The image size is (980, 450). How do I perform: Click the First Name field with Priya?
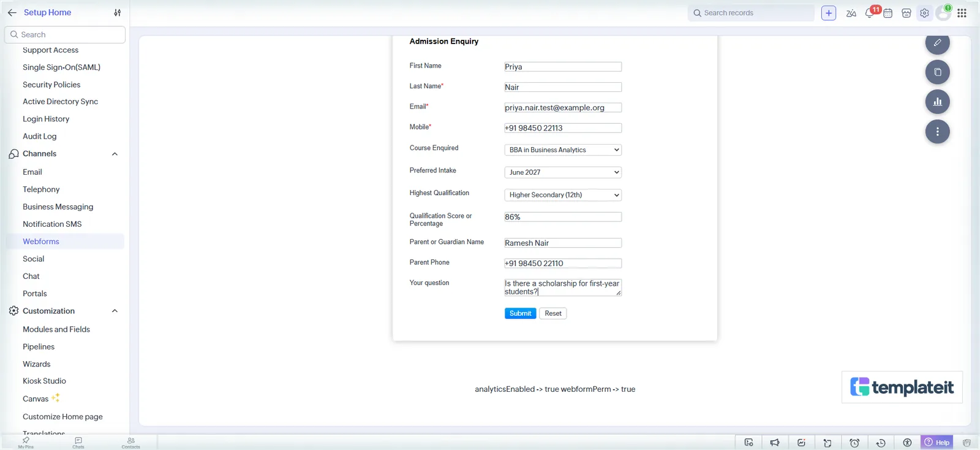tap(563, 67)
